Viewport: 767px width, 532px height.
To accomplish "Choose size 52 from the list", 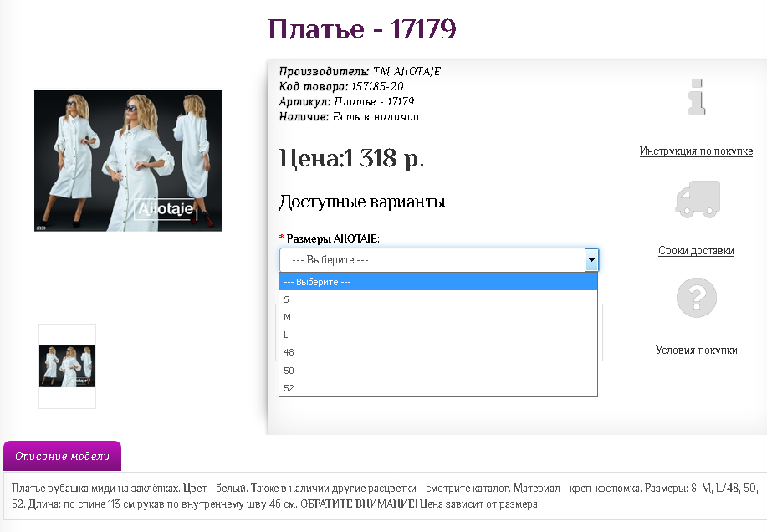I will click(x=438, y=388).
